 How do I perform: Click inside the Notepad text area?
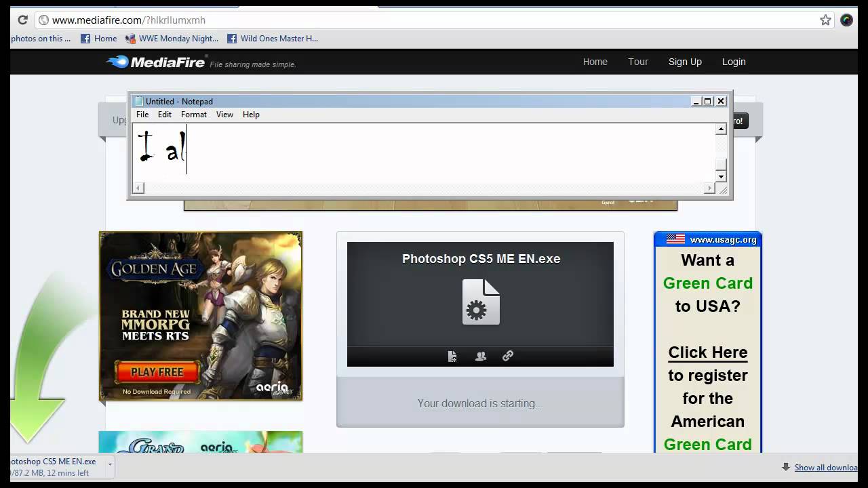click(x=424, y=152)
